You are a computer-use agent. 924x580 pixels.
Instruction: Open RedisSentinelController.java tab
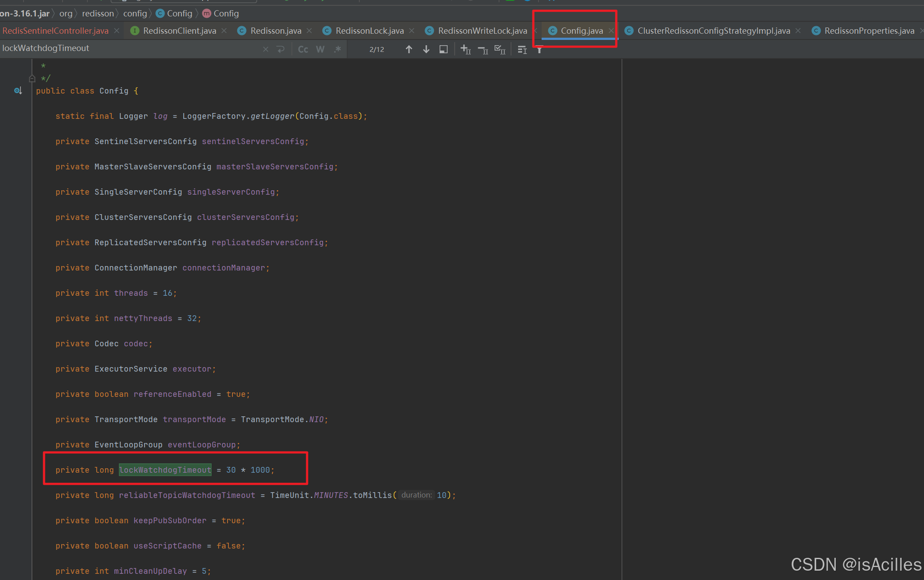pos(55,31)
